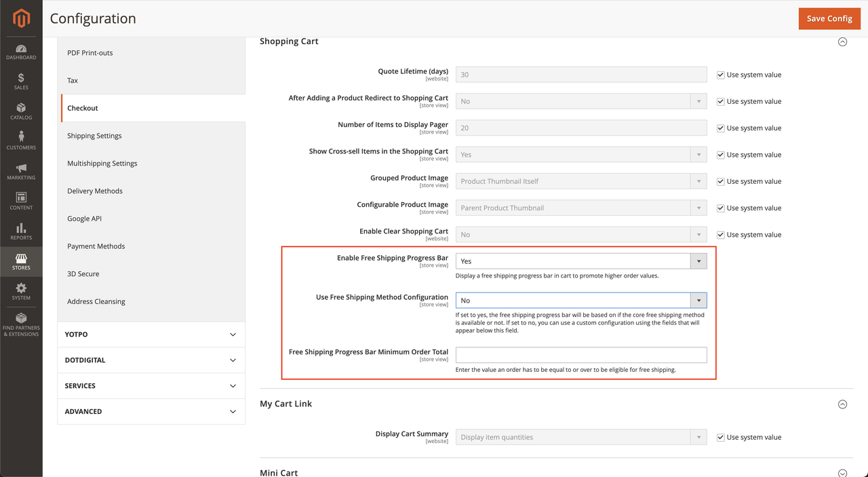Select the Delivery Methods tab
Screen dimensions: 868x477
(152, 191)
